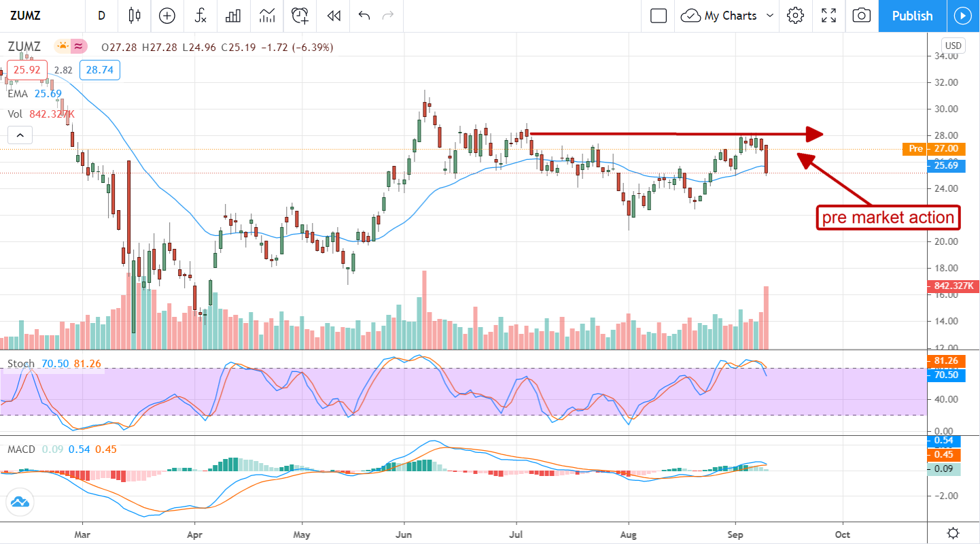Open time axis settings gear at bottom right
Image resolution: width=980 pixels, height=544 pixels.
[953, 533]
